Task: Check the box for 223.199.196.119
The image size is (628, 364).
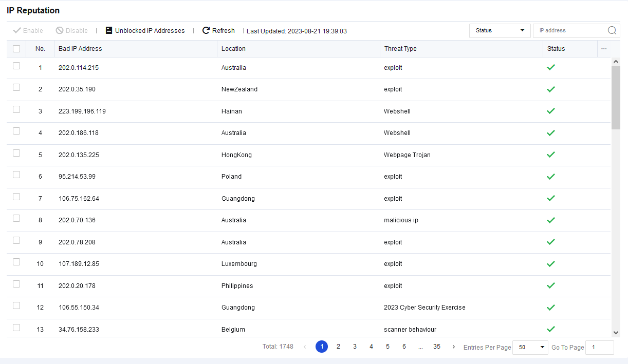Action: coord(16,109)
